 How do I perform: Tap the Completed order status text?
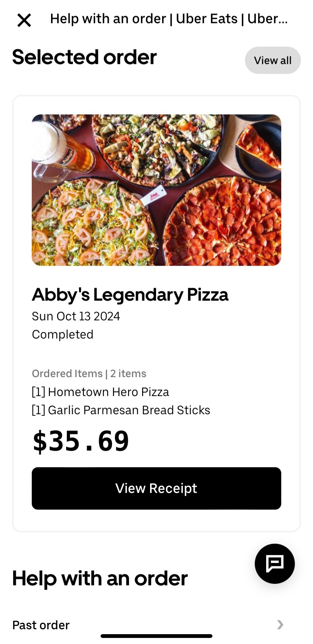[62, 334]
